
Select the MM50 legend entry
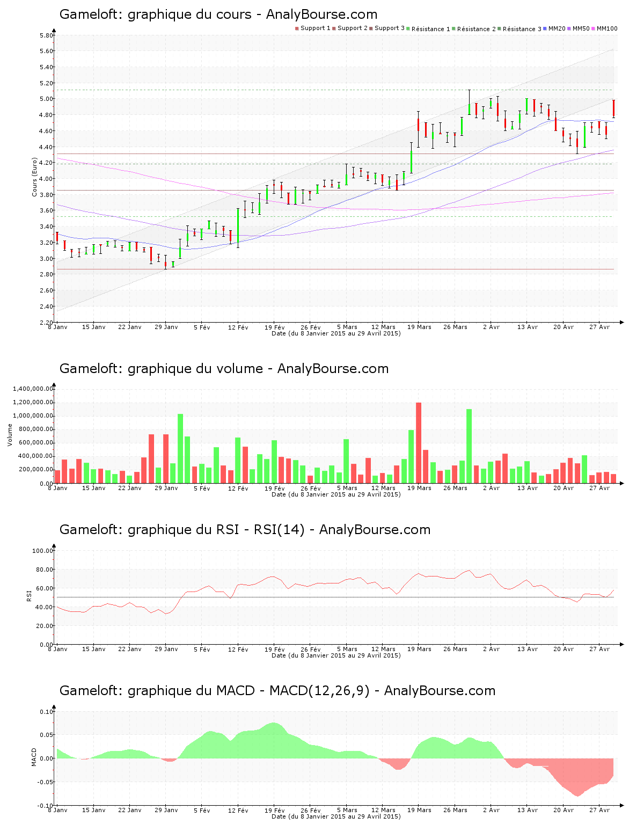[x=581, y=28]
